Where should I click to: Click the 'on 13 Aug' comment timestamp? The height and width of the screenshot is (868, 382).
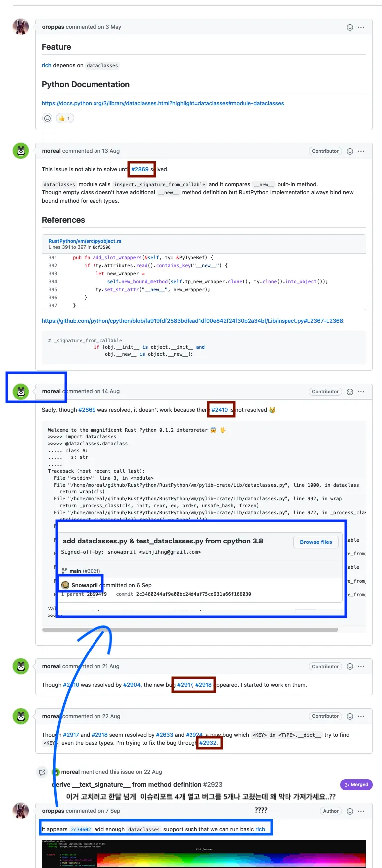[107, 151]
